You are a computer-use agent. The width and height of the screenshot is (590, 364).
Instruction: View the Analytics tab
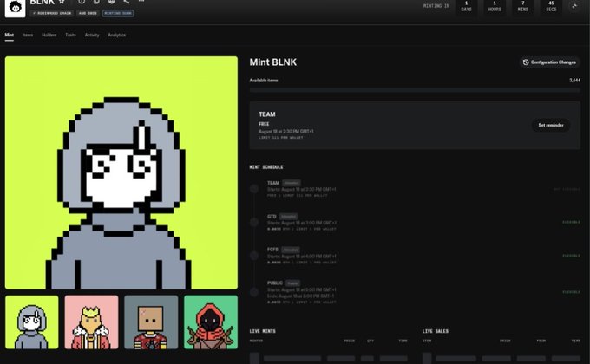tap(116, 35)
